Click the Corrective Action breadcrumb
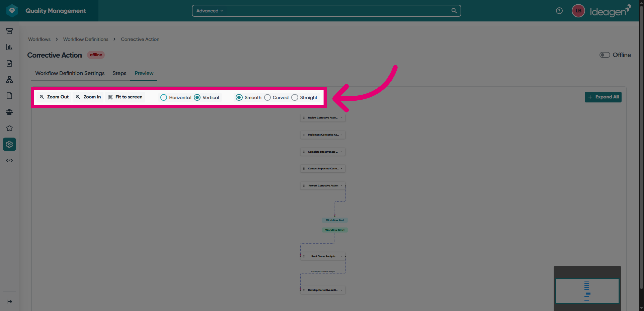The image size is (644, 311). (x=140, y=39)
